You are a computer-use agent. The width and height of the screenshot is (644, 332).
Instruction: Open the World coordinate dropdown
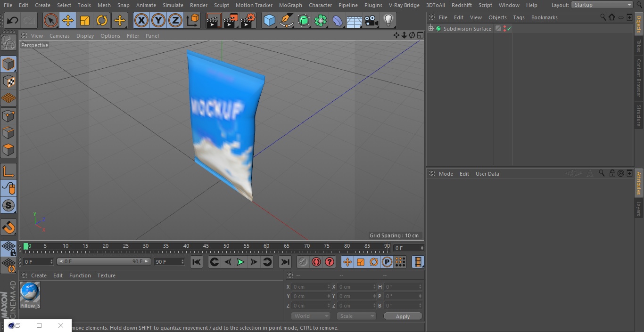pos(311,316)
